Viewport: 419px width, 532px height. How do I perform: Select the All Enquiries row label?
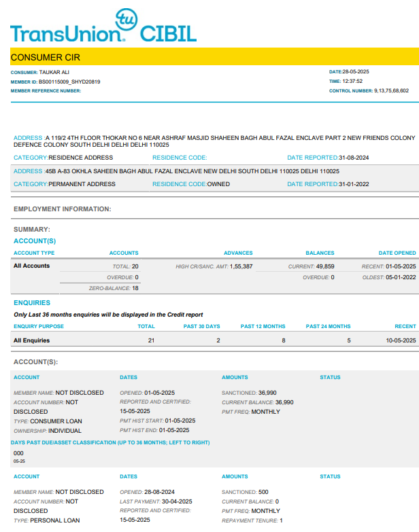point(31,340)
